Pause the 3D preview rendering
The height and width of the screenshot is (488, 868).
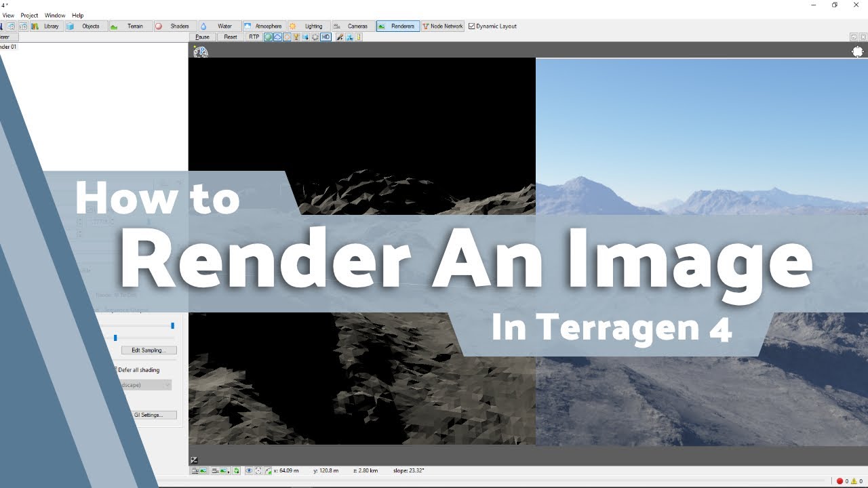[202, 37]
